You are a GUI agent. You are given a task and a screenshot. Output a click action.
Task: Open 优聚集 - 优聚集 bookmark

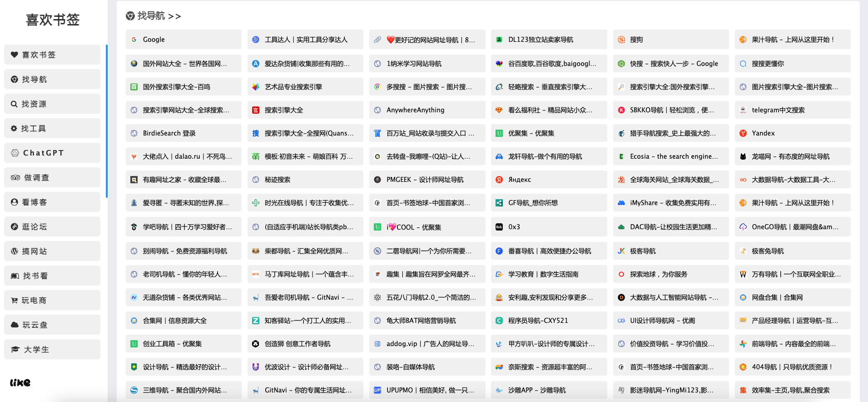point(549,133)
